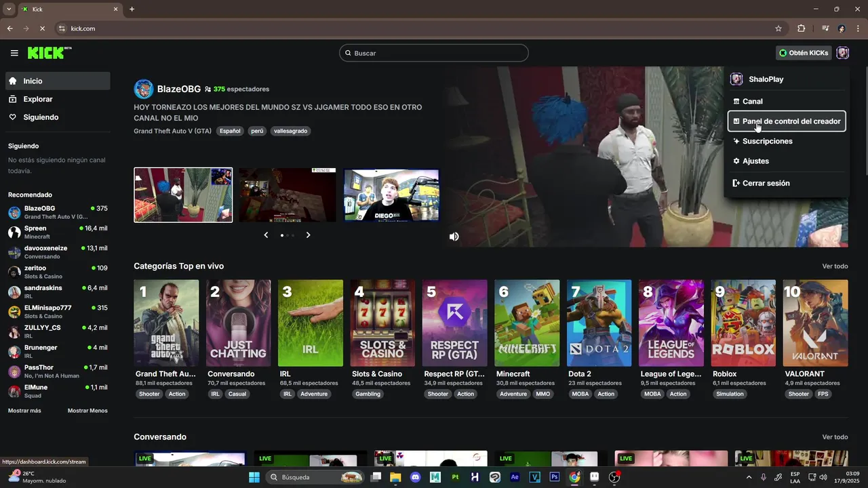Open Canal from the user menu
The width and height of the screenshot is (868, 488).
787,101
